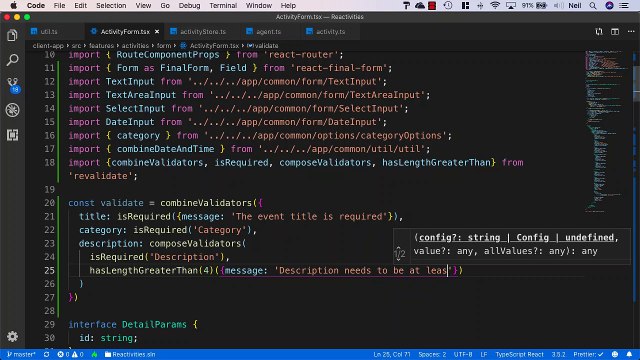Image resolution: width=640 pixels, height=360 pixels.
Task: Click the TypeScript version 3.5.2
Action: tap(558, 354)
